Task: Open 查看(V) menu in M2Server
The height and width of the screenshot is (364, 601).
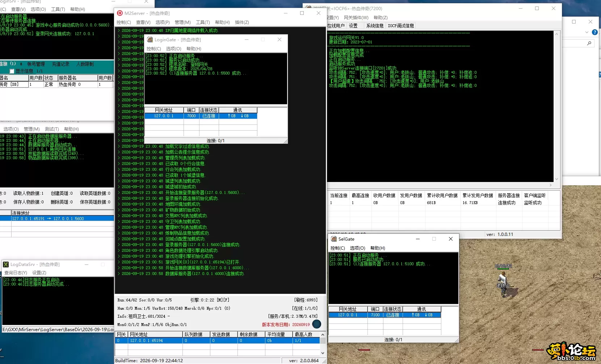Action: pos(143,22)
